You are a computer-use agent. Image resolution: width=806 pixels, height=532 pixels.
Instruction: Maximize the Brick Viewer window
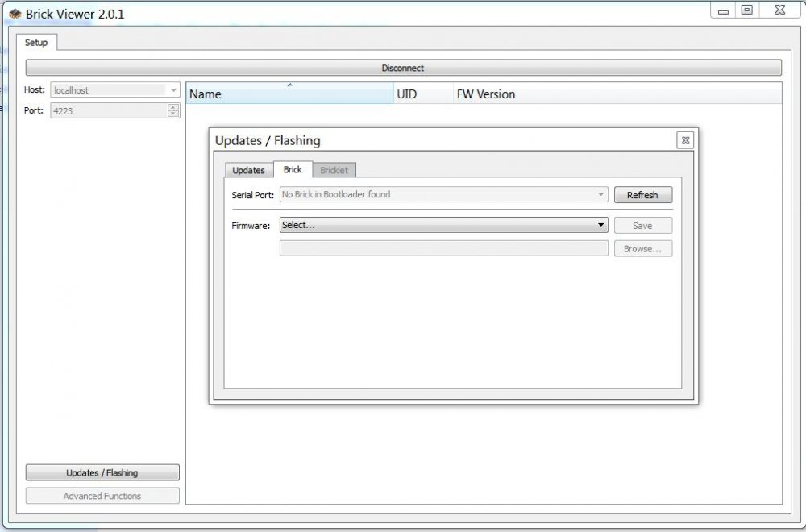point(747,10)
